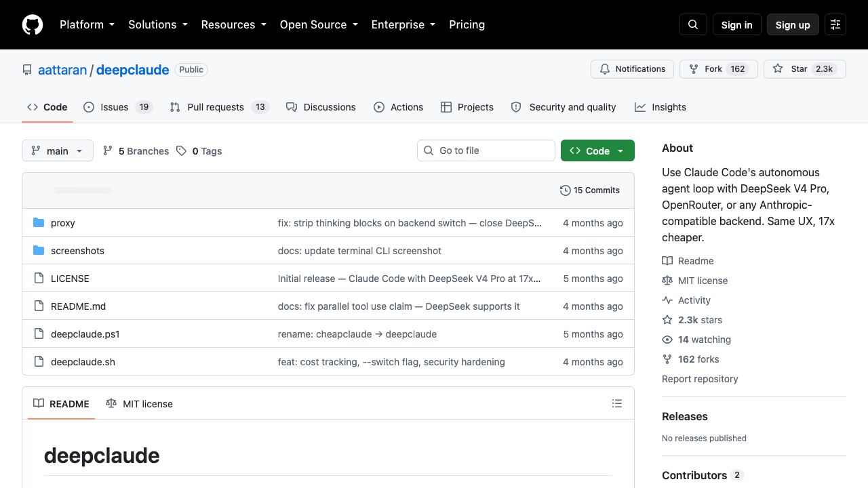This screenshot has height=488, width=868.
Task: Switch to the Issues tab
Action: click(x=118, y=107)
